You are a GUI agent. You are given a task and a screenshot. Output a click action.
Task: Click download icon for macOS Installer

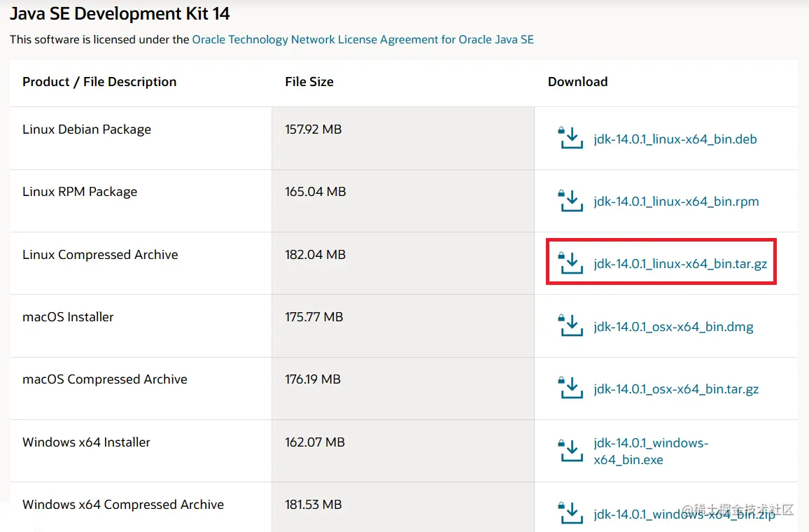[x=570, y=325]
